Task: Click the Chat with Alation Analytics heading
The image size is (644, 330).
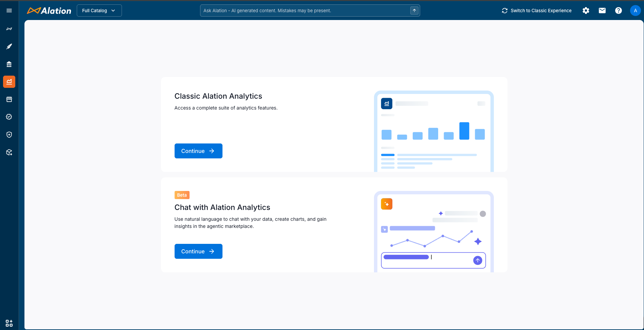Action: 222,208
